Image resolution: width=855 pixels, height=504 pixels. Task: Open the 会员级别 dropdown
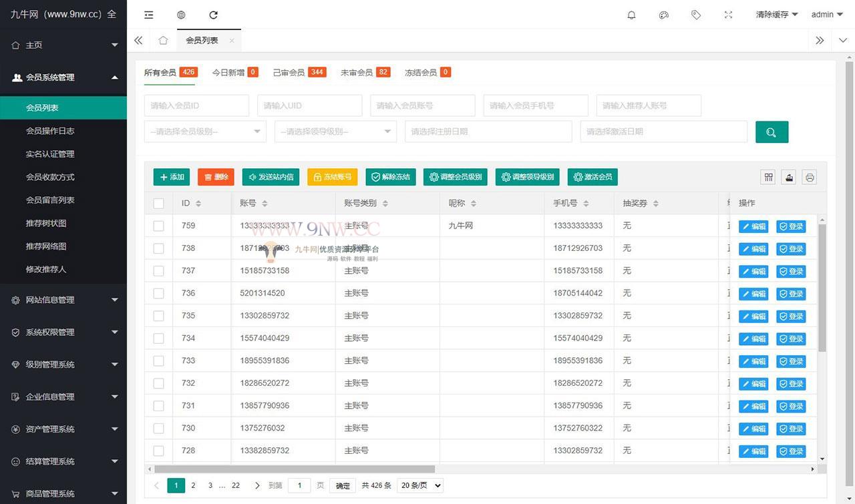[205, 132]
